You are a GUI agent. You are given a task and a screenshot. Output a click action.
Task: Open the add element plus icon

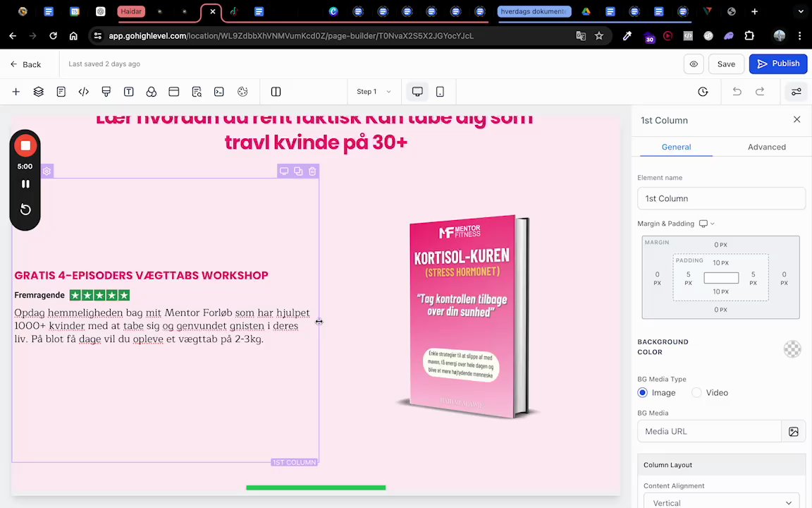pyautogui.click(x=16, y=92)
